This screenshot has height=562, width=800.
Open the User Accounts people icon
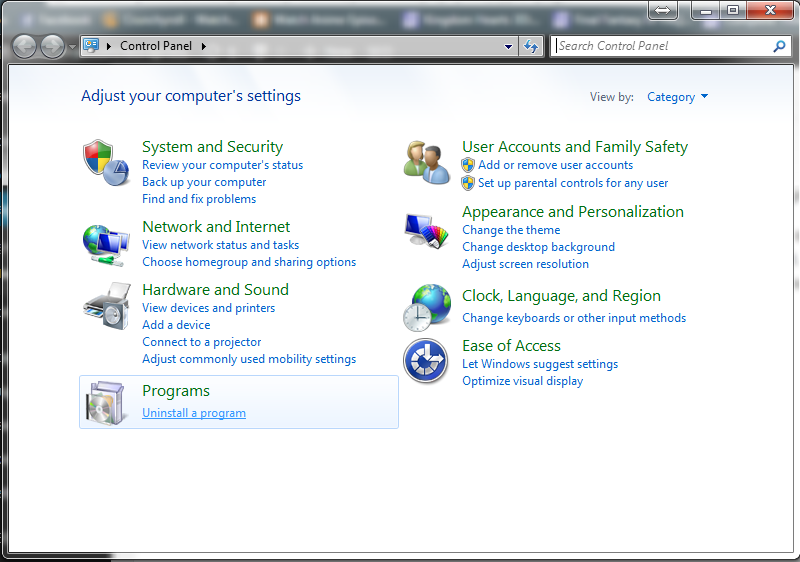[427, 162]
